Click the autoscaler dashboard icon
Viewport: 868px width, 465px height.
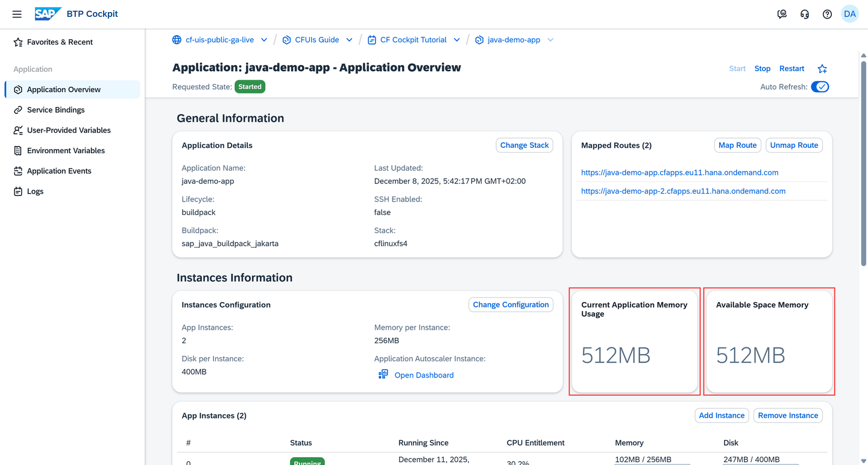pos(383,375)
